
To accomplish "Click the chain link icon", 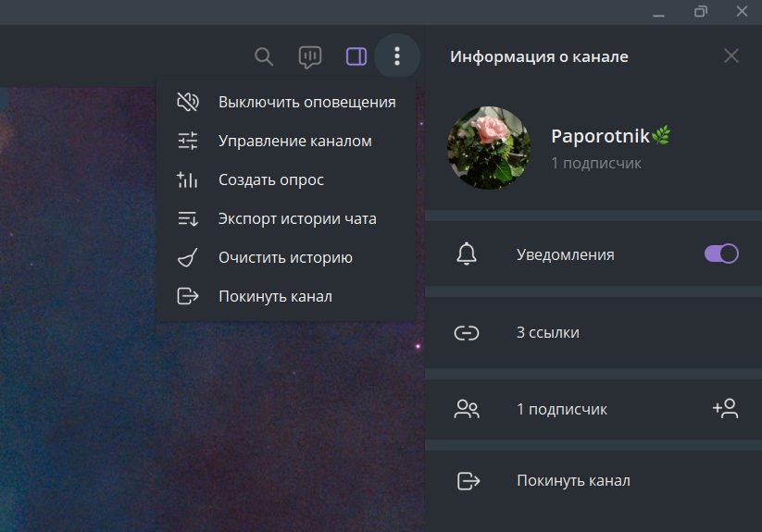I will [467, 333].
